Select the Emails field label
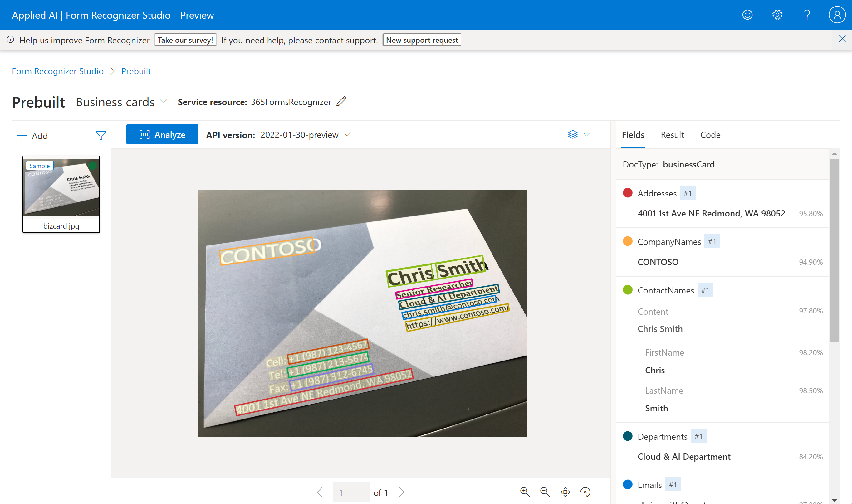852x504 pixels. [649, 485]
